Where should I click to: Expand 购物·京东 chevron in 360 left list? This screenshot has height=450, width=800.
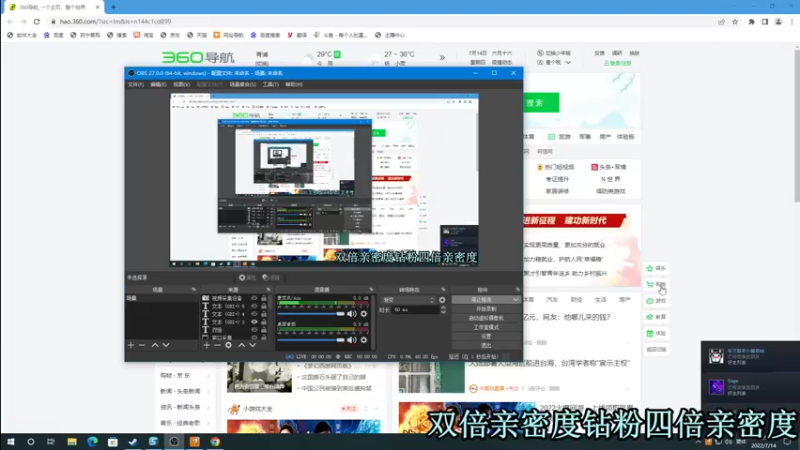(209, 376)
